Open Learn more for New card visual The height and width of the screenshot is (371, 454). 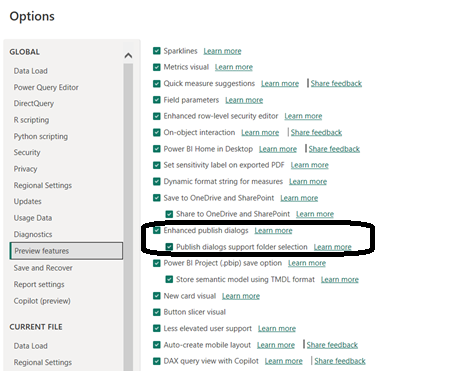[241, 296]
